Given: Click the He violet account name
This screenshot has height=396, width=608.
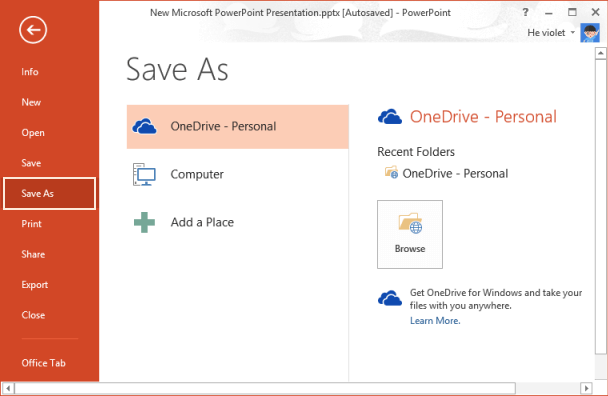Looking at the screenshot, I should (546, 33).
